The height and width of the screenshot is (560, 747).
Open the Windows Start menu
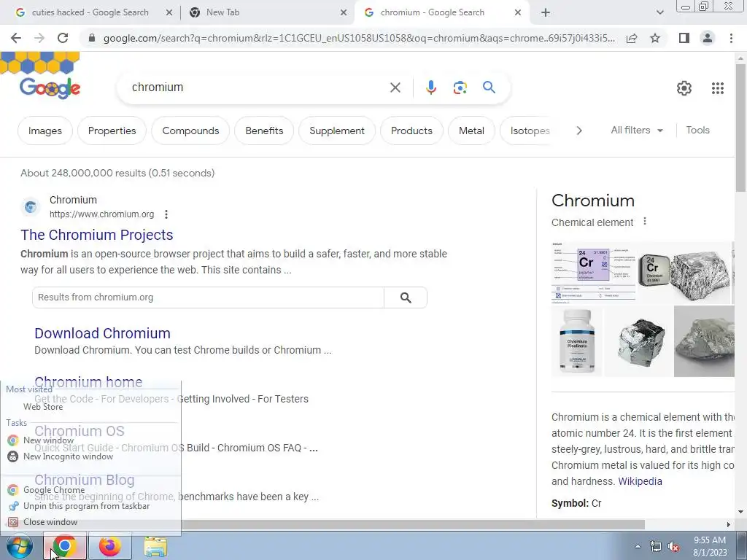(19, 546)
